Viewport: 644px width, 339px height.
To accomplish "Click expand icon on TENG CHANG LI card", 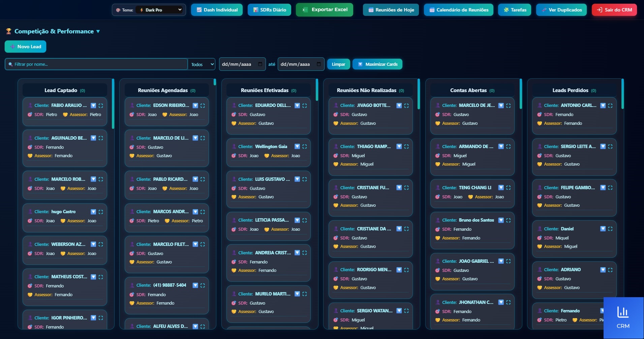I will [509, 188].
